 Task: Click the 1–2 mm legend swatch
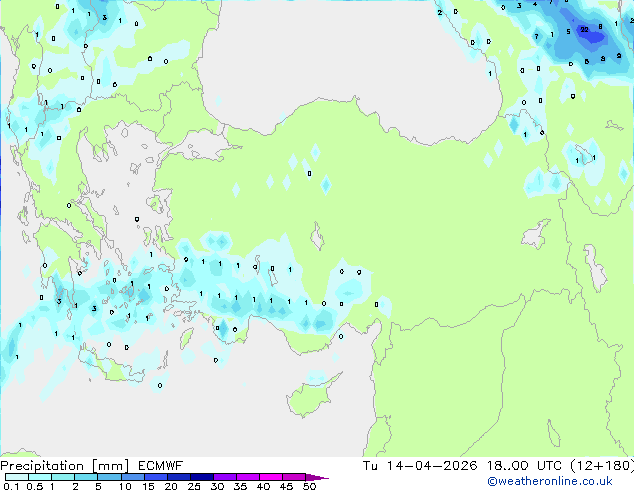pos(63,477)
